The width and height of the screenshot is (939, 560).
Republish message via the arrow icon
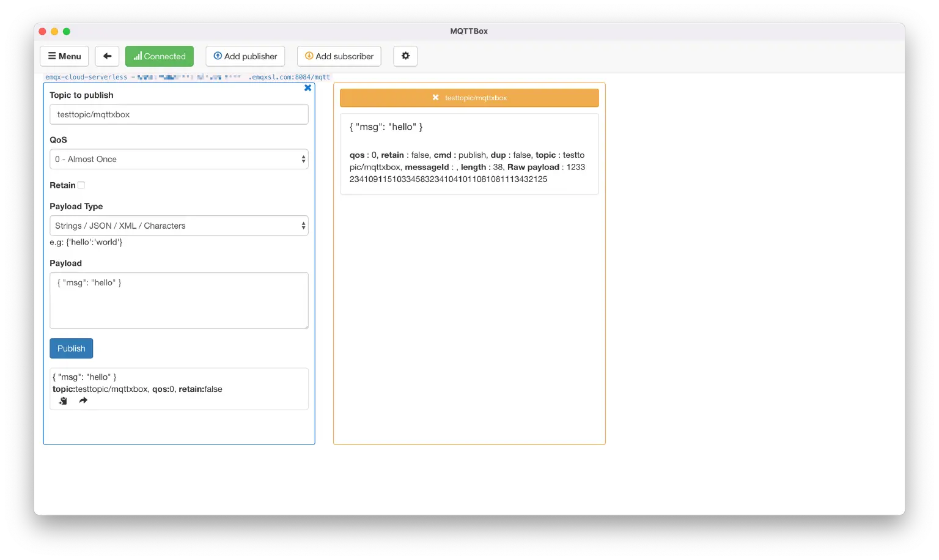point(83,400)
